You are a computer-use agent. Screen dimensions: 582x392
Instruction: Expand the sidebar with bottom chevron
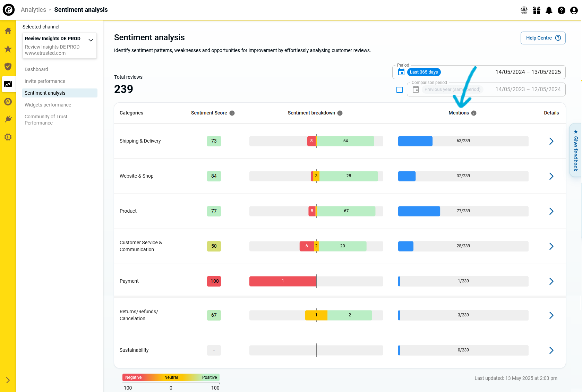click(8, 380)
